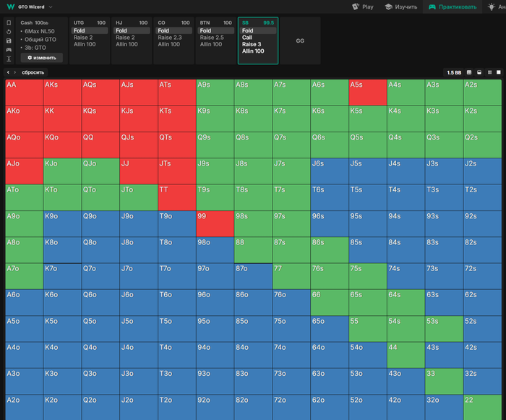Click the изменить settings button
The height and width of the screenshot is (420, 506).
pyautogui.click(x=42, y=58)
